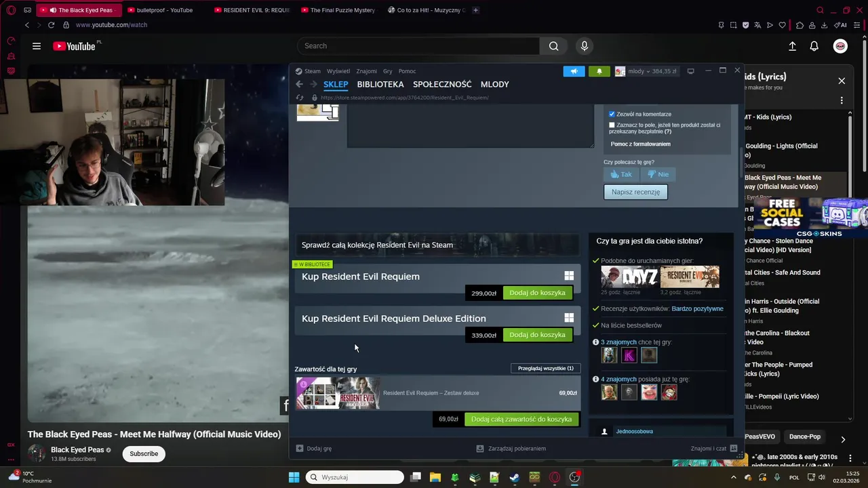Open YouTube account avatar menu
The image size is (868, 488).
point(840,46)
